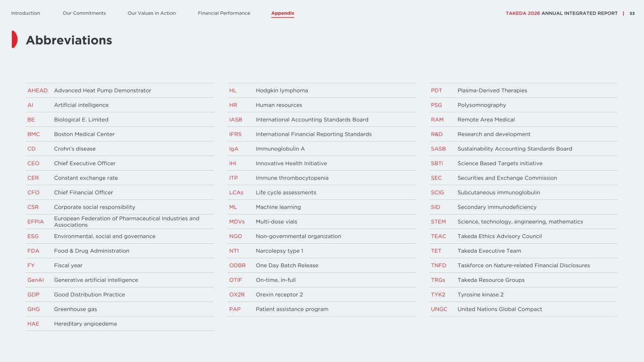
Task: Click 'Machine learning' definition
Action: (278, 207)
